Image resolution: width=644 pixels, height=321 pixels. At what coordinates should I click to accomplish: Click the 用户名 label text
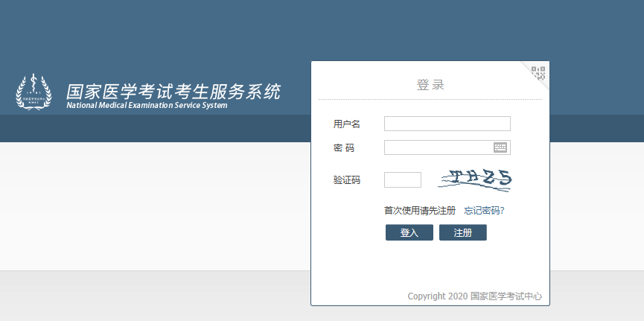click(x=347, y=124)
